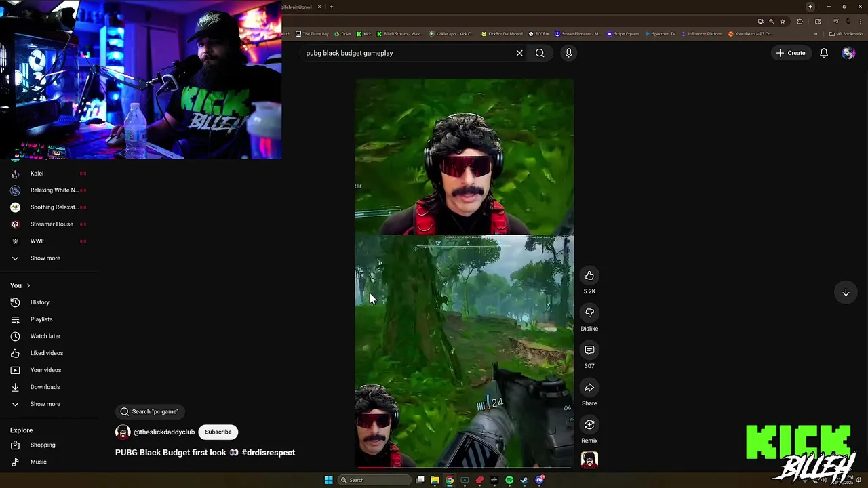Viewport: 868px width, 488px height.
Task: Open Music under Explore
Action: pyautogui.click(x=49, y=462)
